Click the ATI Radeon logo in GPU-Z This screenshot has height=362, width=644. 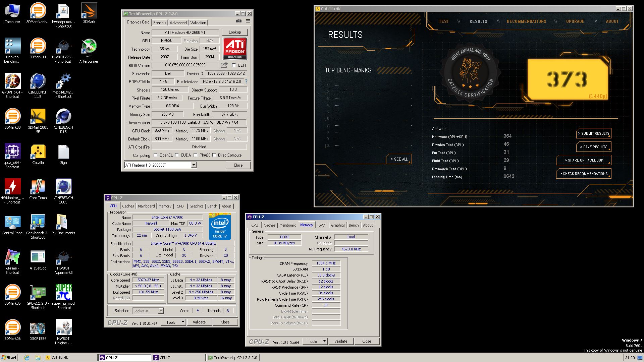(235, 49)
